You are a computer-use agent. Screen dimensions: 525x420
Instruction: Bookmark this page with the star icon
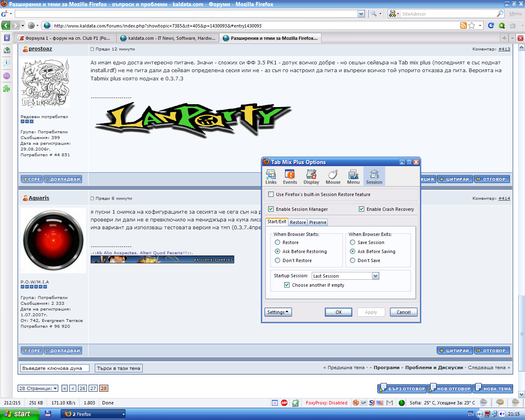tap(472, 25)
